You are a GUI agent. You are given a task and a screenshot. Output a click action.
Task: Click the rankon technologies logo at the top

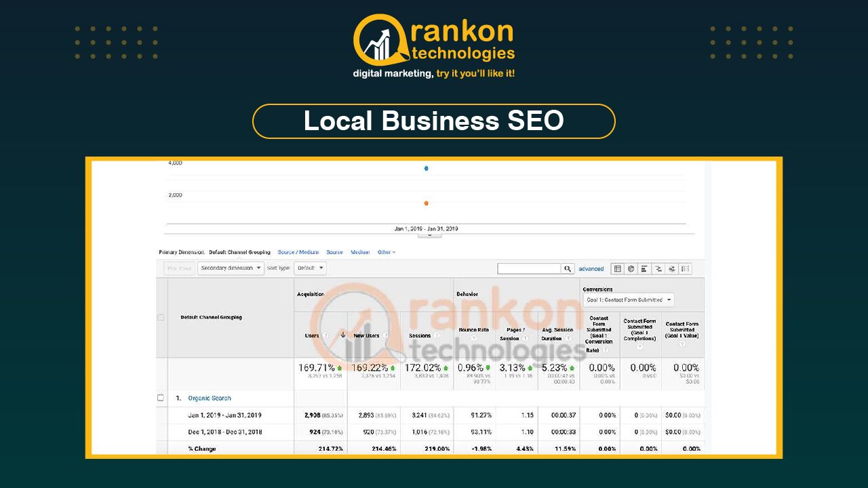[434, 47]
